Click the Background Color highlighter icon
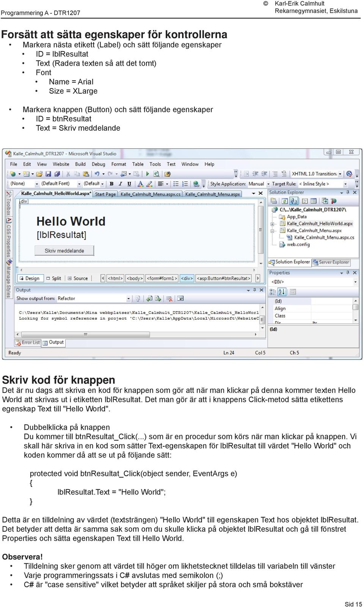The height and width of the screenshot is (607, 364). point(149,184)
